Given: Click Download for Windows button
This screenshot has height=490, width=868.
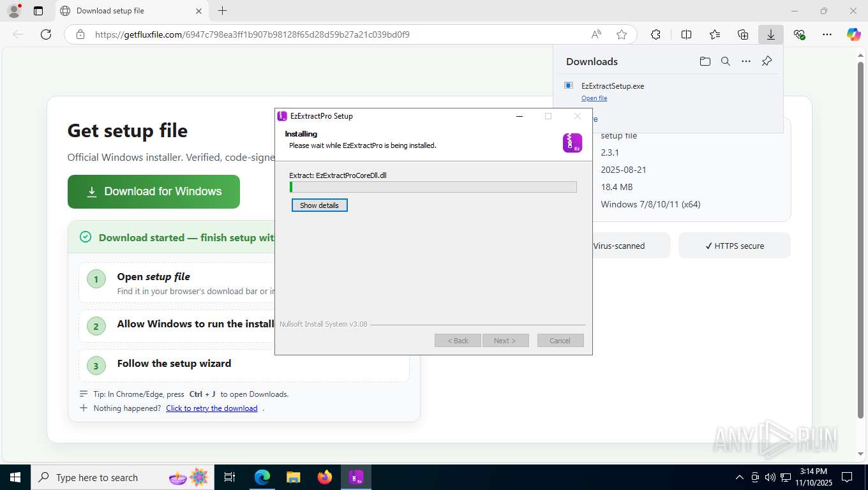Looking at the screenshot, I should pos(154,191).
